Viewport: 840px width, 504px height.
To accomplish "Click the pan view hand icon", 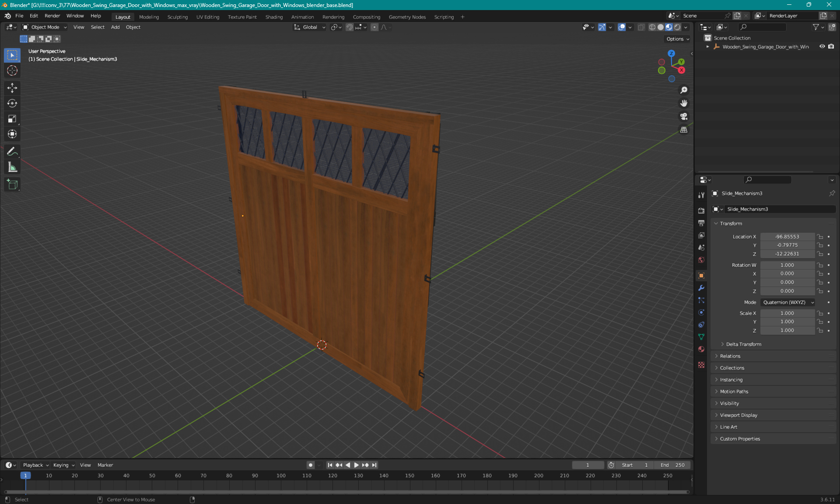I will tap(684, 103).
